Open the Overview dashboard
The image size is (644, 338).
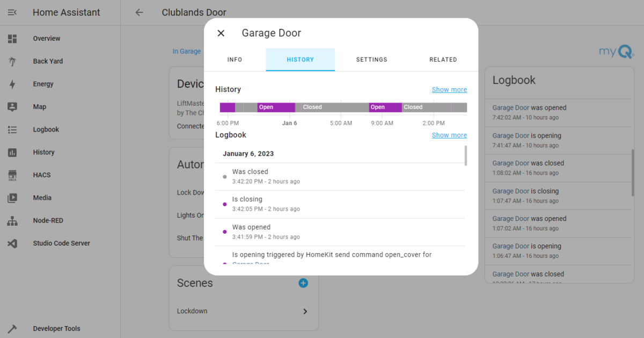coord(13,38)
